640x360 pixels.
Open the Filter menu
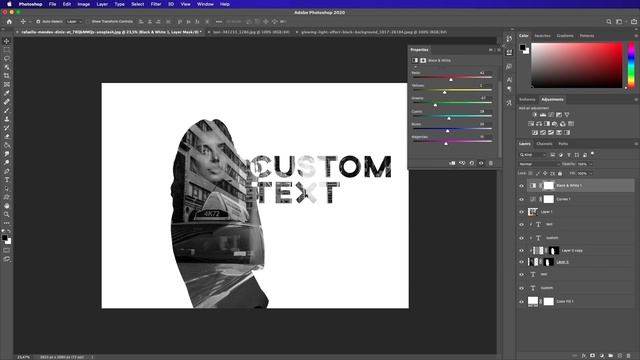pyautogui.click(x=156, y=4)
